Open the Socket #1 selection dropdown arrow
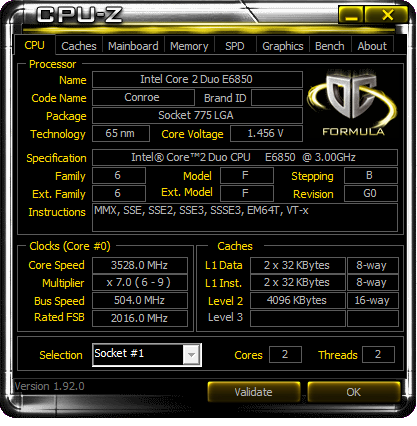 (x=191, y=355)
